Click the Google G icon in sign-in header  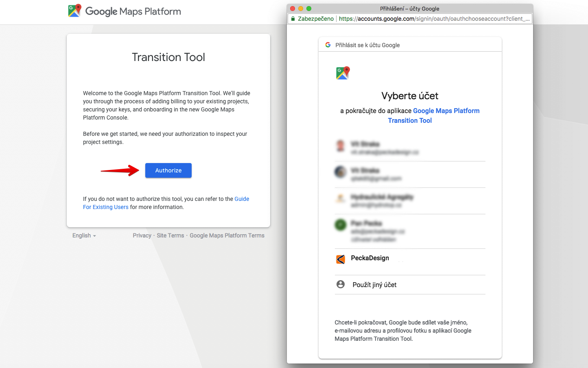pyautogui.click(x=328, y=45)
